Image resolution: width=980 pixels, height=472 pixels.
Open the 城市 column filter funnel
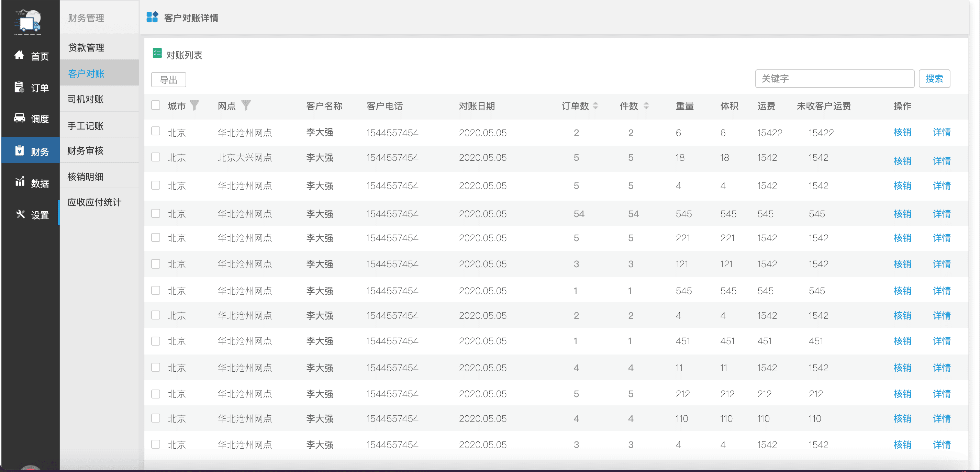pos(195,105)
